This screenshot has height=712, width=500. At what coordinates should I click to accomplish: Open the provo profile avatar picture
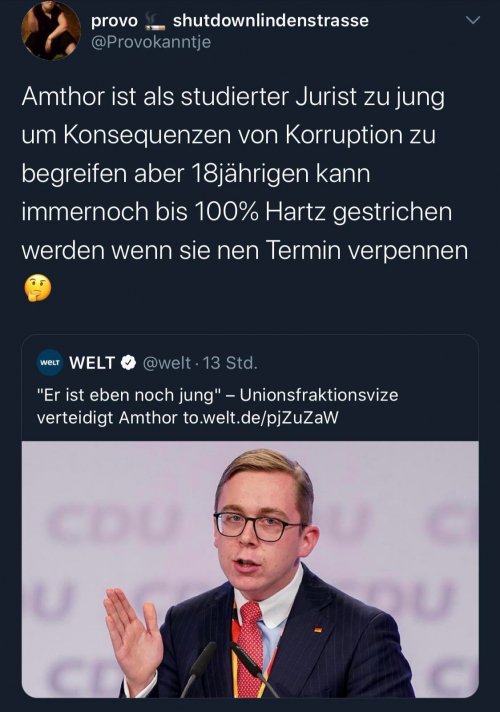click(x=51, y=30)
